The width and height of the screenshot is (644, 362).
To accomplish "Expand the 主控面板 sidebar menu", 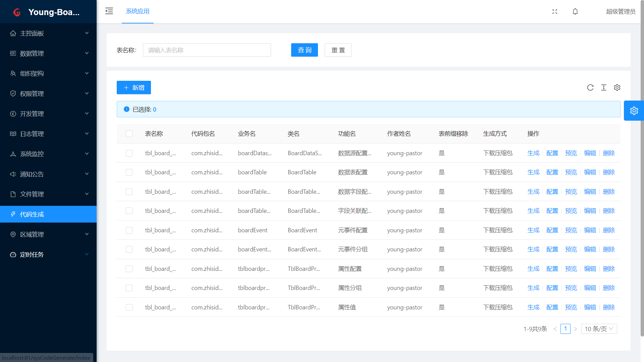I will (x=48, y=33).
